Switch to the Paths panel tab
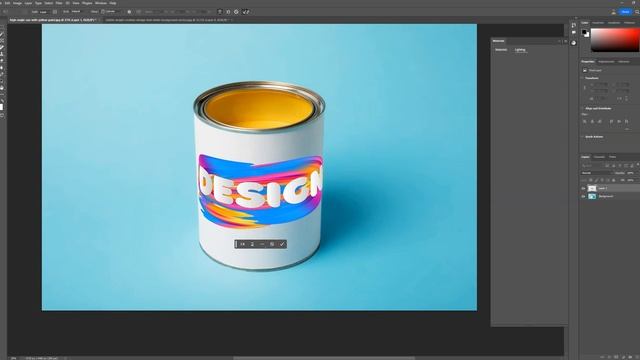This screenshot has height=360, width=640. pos(612,157)
